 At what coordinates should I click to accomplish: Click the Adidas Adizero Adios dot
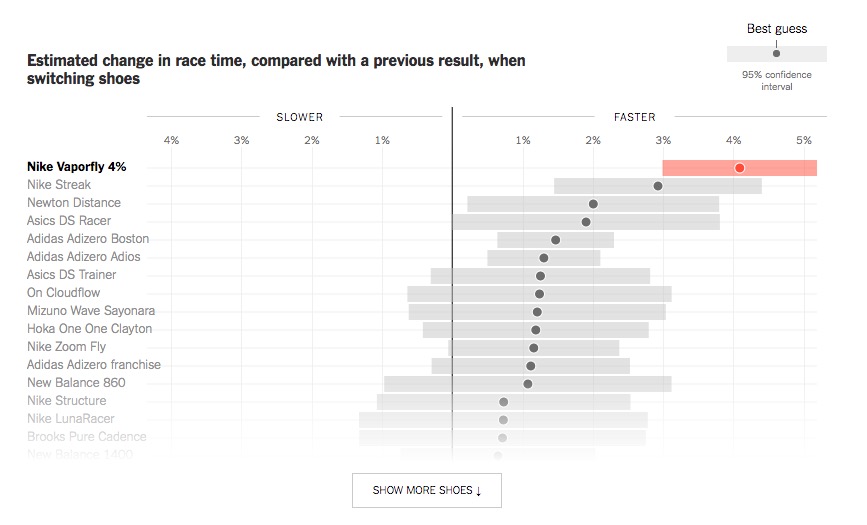point(544,258)
